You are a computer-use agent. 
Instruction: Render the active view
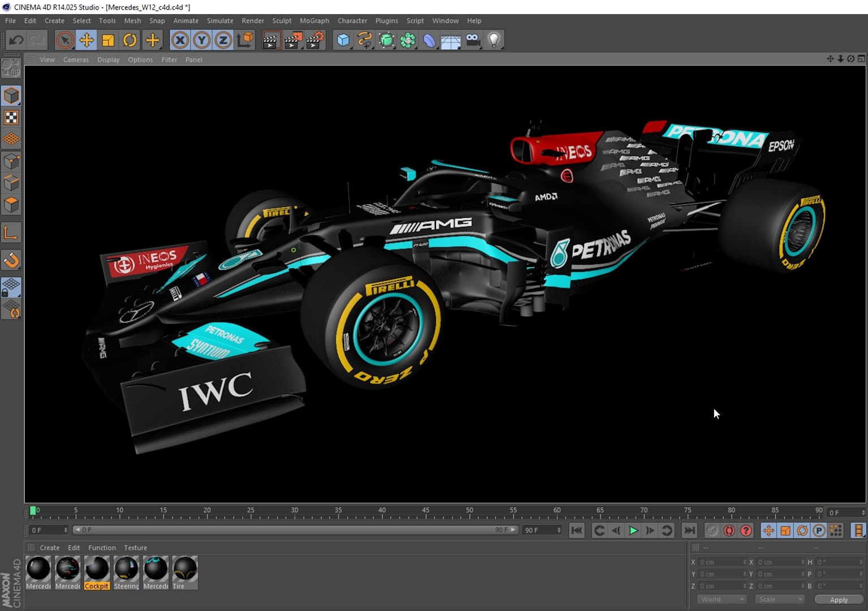[x=271, y=40]
